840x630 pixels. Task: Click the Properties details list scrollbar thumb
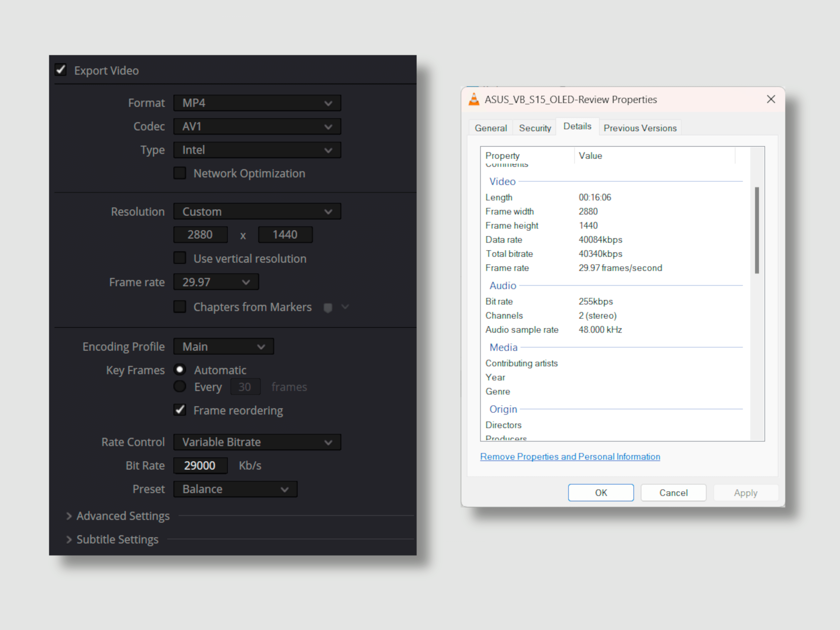[x=757, y=230]
